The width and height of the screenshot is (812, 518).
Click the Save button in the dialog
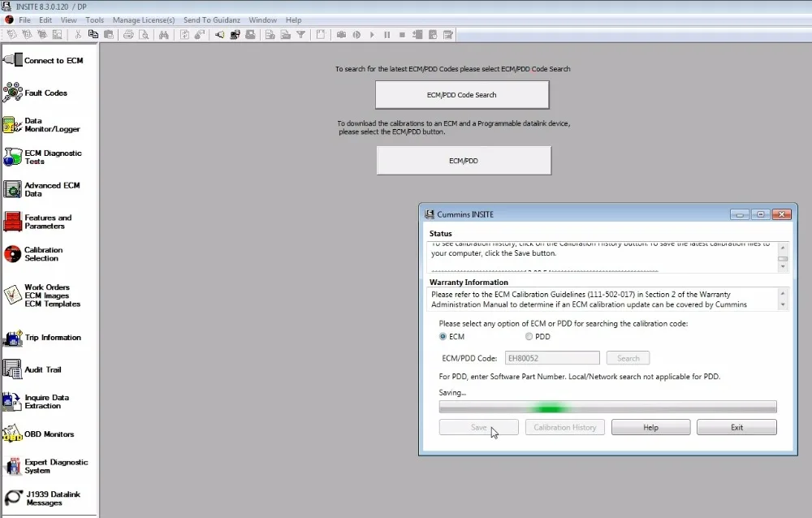click(478, 427)
